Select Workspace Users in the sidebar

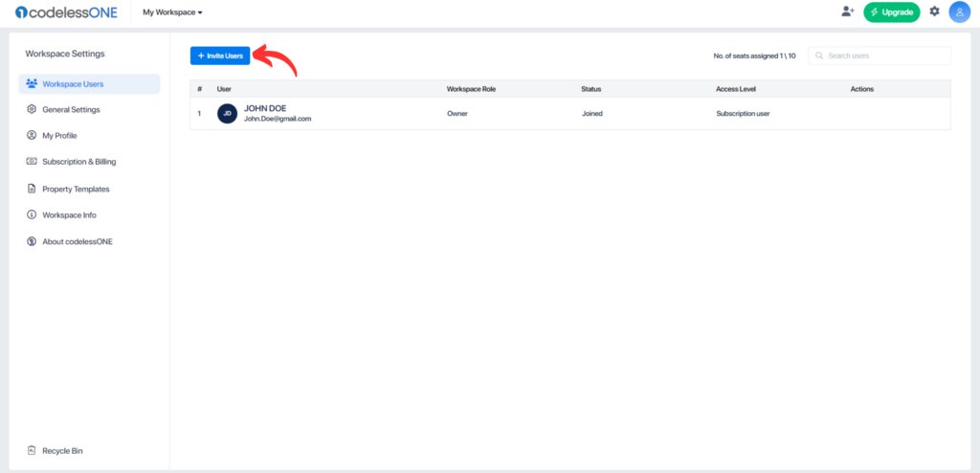[x=89, y=84]
